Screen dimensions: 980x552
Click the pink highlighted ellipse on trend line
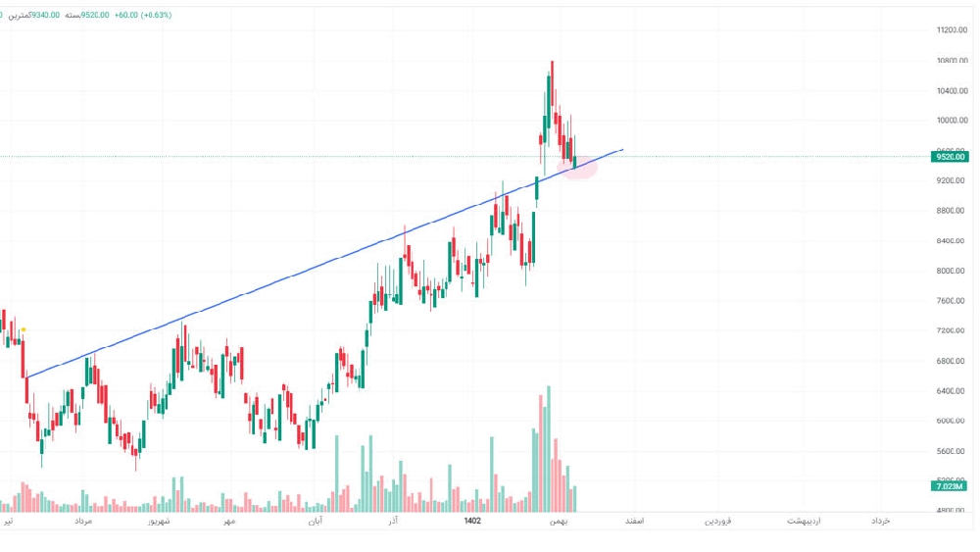577,168
